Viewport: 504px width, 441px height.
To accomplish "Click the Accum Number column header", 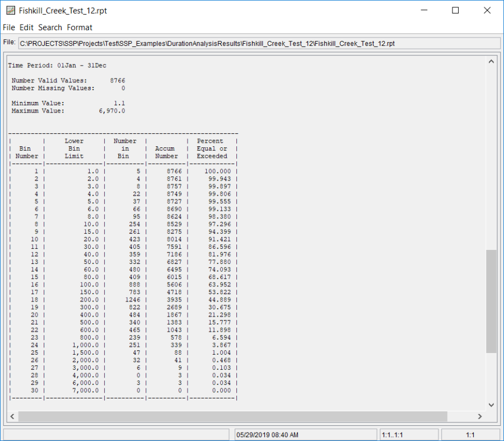I will [x=166, y=152].
